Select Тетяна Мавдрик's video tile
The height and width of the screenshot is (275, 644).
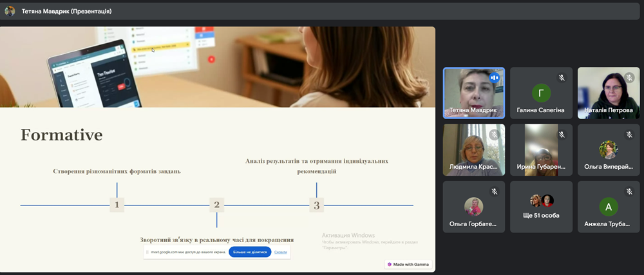[x=473, y=93]
